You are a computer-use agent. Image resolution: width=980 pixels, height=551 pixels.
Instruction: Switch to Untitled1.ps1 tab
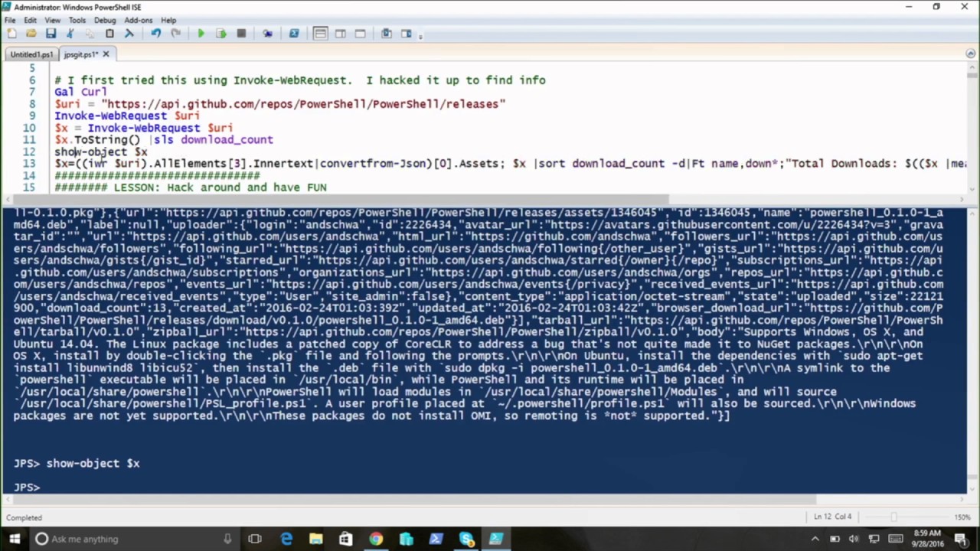coord(31,54)
